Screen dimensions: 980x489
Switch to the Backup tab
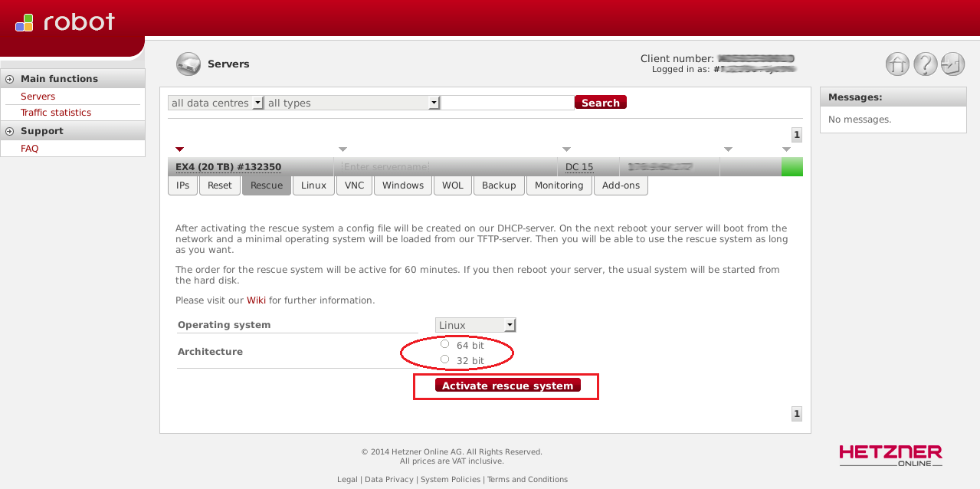(x=499, y=185)
